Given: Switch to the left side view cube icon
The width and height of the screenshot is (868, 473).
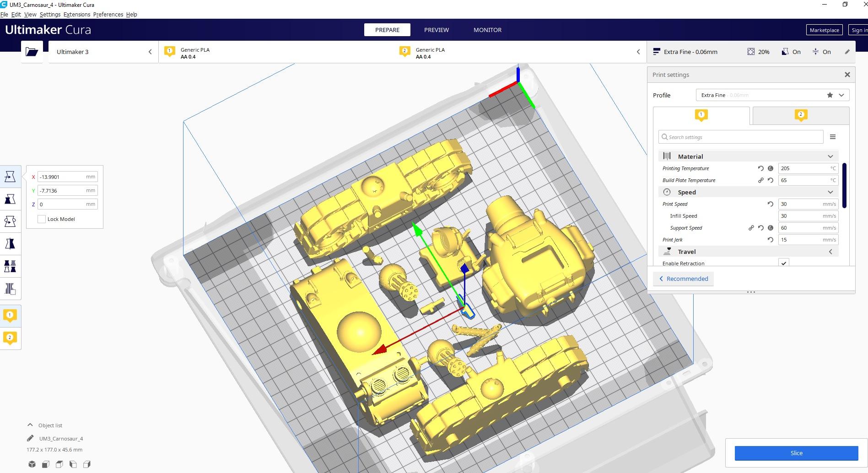Looking at the screenshot, I should coord(73,464).
